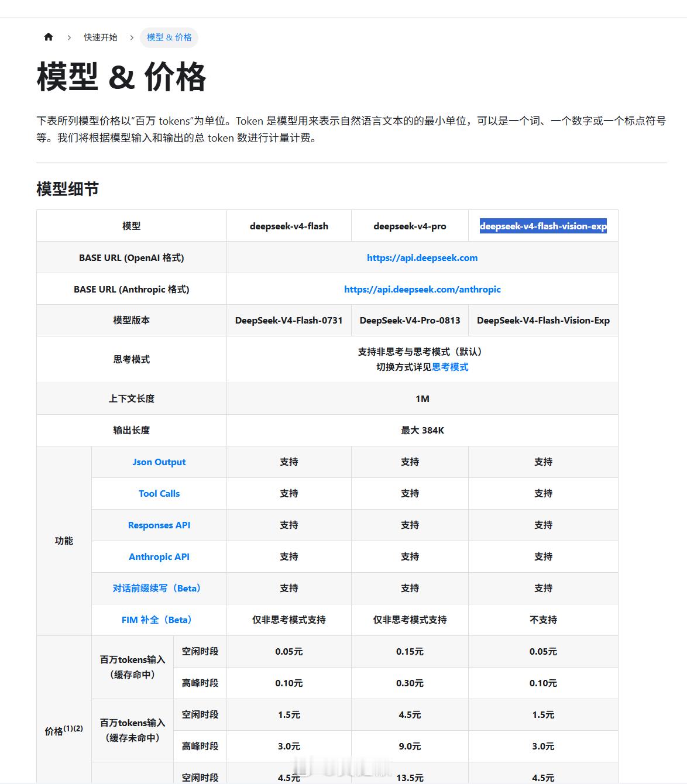Click the 最大 384K output length value
The height and width of the screenshot is (784, 687).
[x=422, y=430]
